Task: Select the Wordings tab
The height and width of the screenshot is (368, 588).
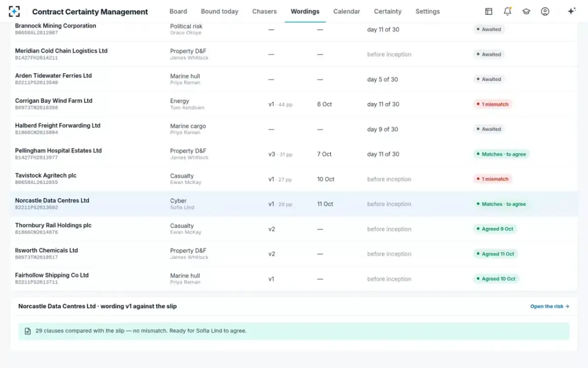Action: coord(305,11)
